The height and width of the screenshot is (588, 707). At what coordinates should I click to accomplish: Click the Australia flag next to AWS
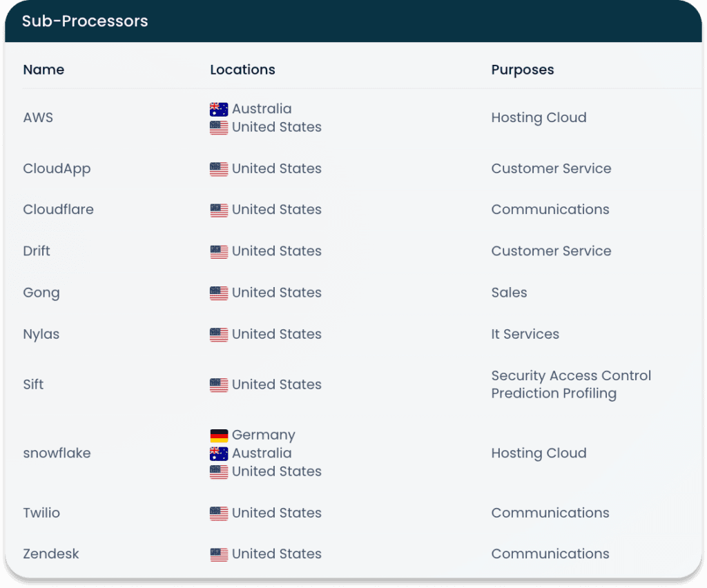(218, 108)
